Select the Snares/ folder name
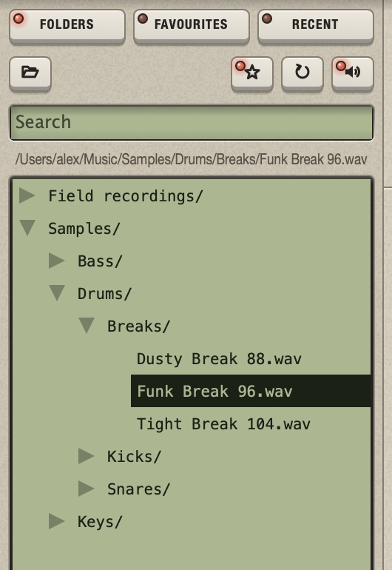The width and height of the screenshot is (392, 570). (139, 489)
